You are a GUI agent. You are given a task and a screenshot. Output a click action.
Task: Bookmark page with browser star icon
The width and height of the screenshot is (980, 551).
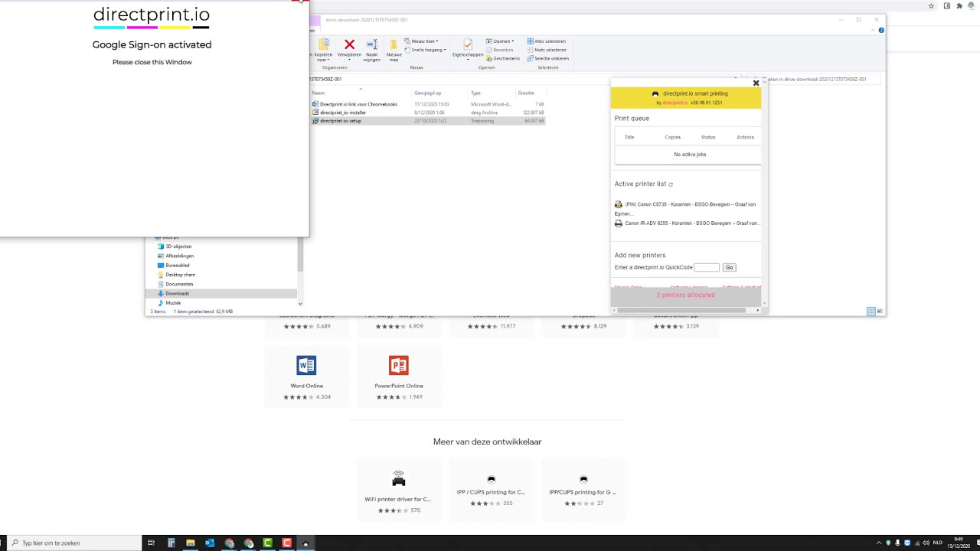[x=931, y=5]
